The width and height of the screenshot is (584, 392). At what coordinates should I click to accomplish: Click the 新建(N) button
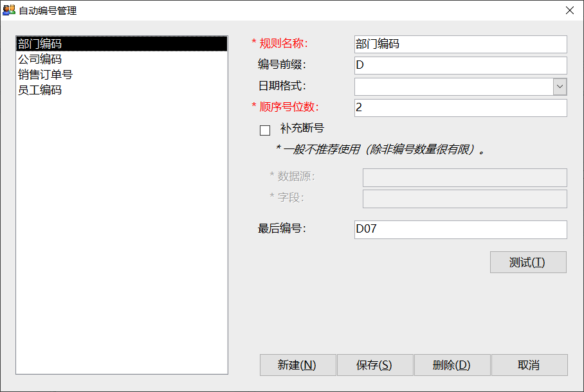298,365
